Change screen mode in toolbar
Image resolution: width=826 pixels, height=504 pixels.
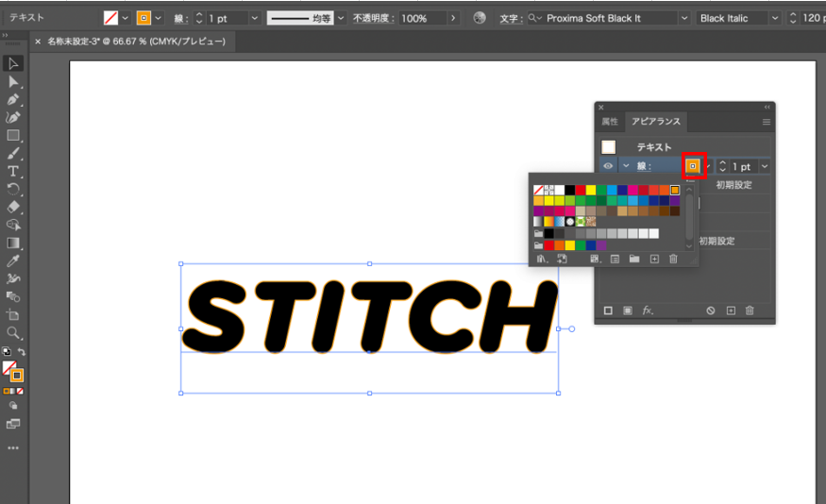pos(13,424)
